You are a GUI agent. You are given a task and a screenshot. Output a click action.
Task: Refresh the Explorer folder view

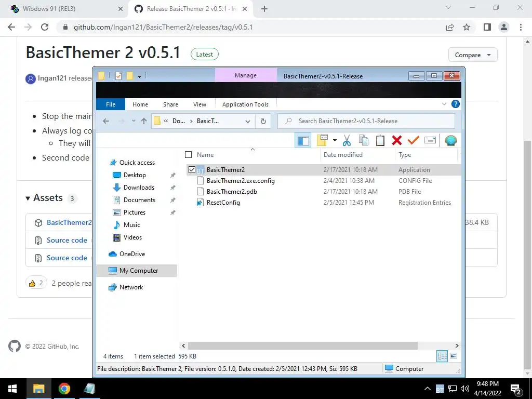pos(263,122)
